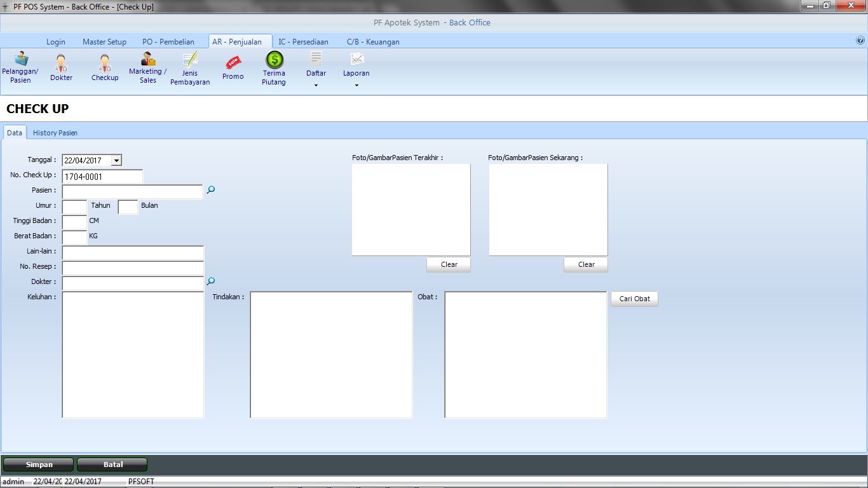Viewport: 868px width, 488px height.
Task: Click the No. Resep input field
Action: coord(133,268)
